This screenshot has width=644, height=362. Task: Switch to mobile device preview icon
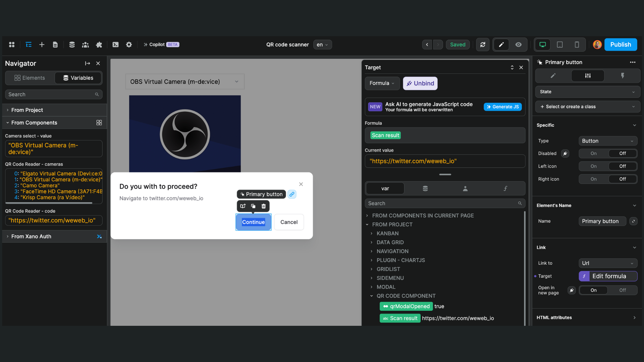tap(577, 45)
